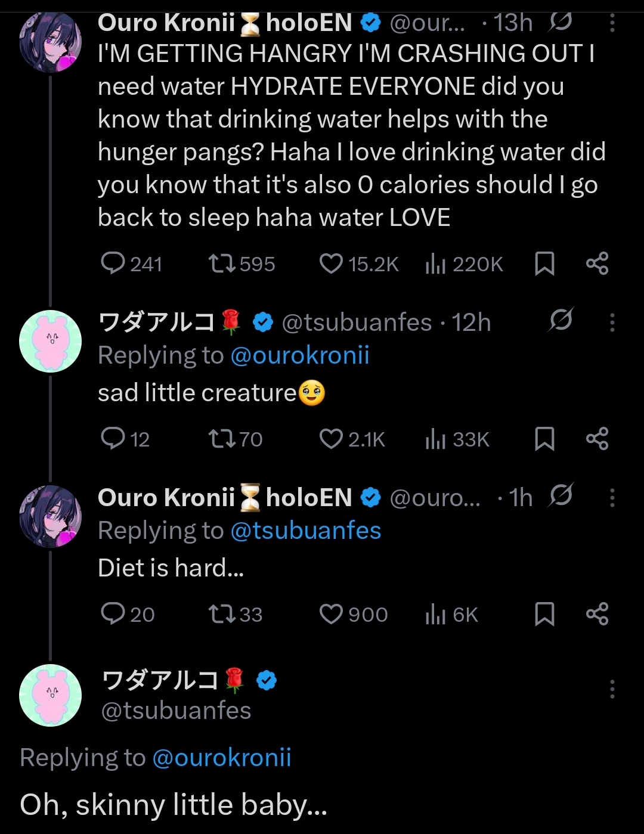This screenshot has height=834, width=644.
Task: Open the pink bear avatar in bottom tweet
Action: (51, 695)
